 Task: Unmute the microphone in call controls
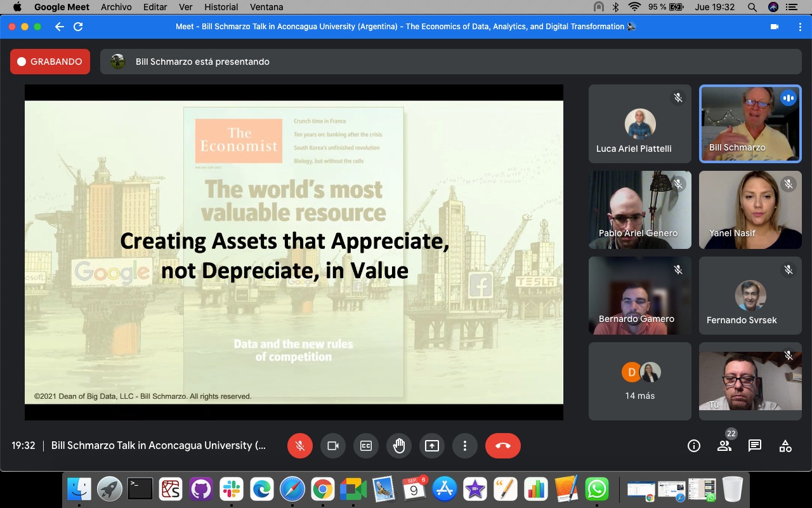[x=300, y=446]
